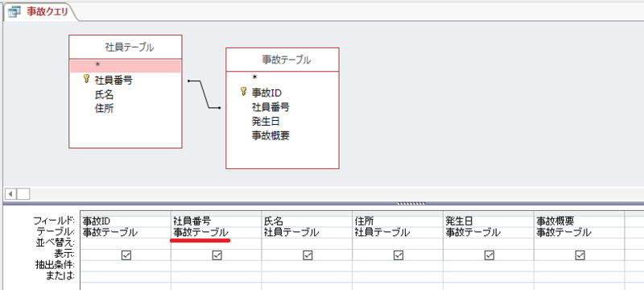Uncheck the 表示 checkbox for 社員番号 column

217,255
